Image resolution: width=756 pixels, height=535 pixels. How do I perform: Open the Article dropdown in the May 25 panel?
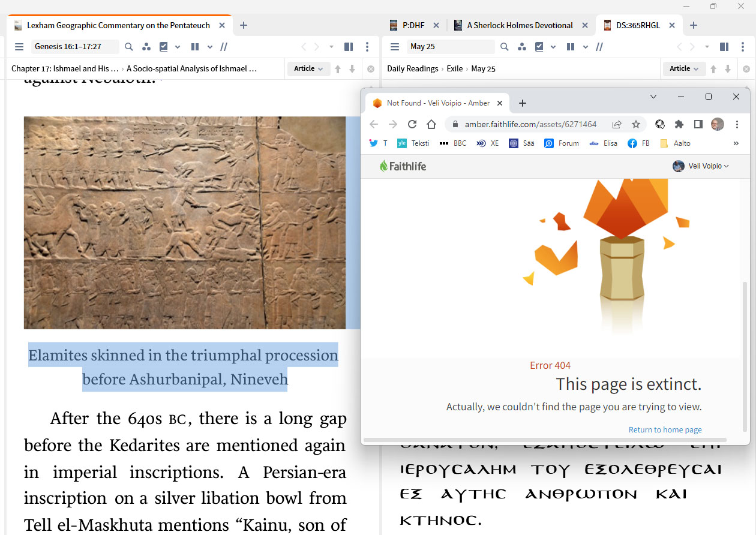pyautogui.click(x=684, y=69)
